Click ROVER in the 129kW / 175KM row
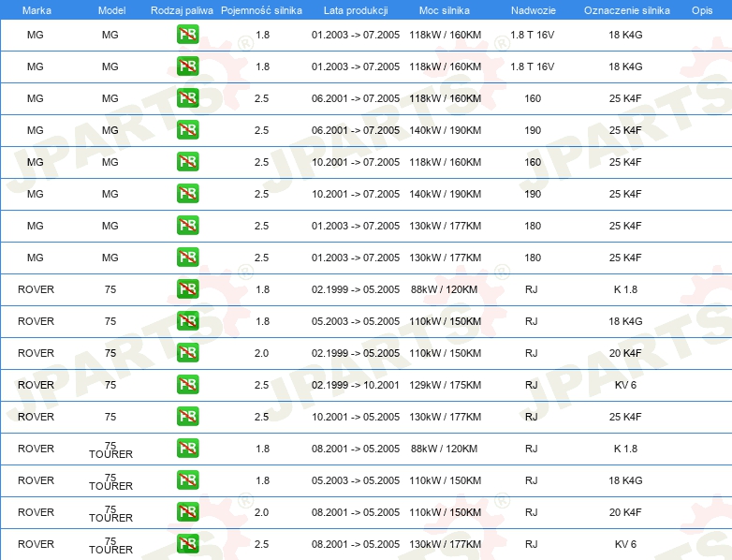This screenshot has height=560, width=732. tap(36, 385)
